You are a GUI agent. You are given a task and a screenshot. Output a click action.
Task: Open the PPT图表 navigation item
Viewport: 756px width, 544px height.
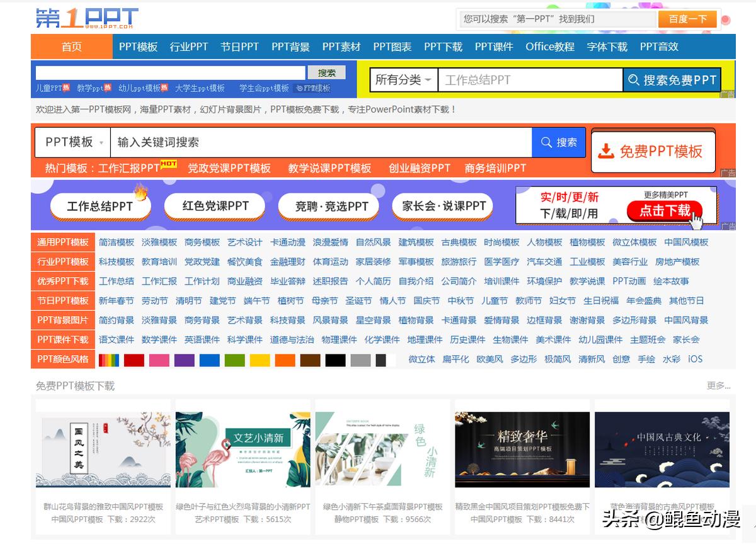(392, 47)
